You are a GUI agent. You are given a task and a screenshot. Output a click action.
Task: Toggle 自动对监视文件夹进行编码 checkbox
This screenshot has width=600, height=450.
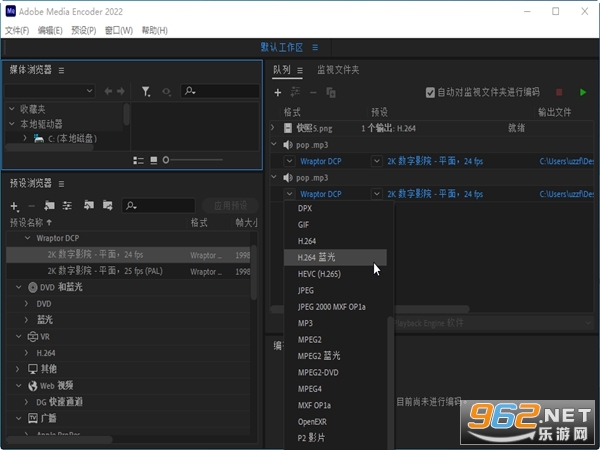coord(430,93)
